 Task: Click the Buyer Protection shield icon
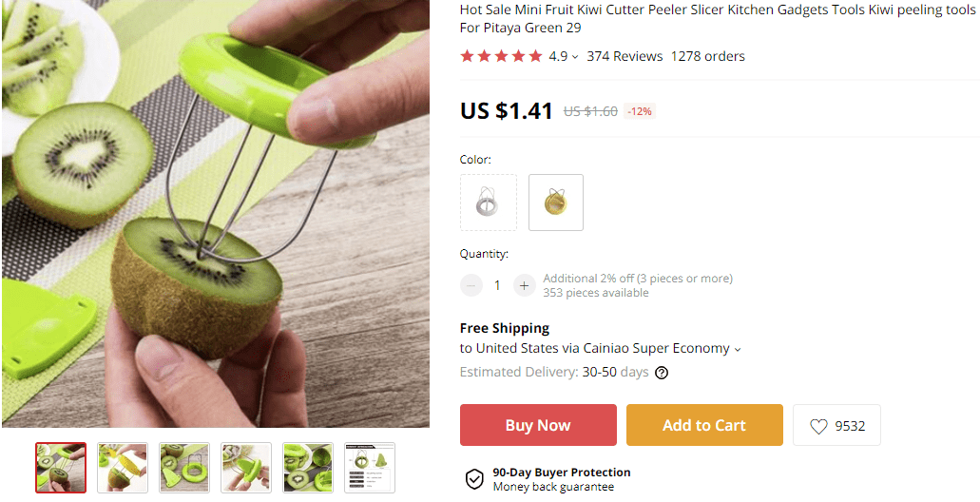[x=473, y=479]
